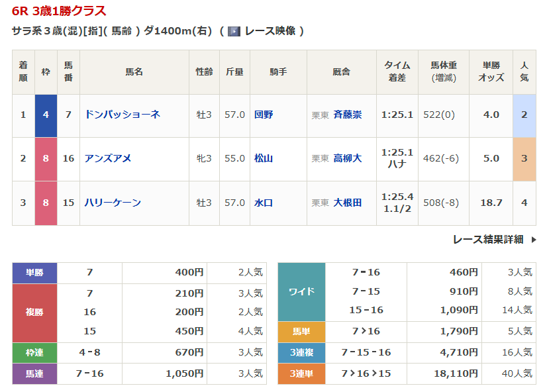Open trainer 斉藤崇's page
Viewport: 547px width, 392px height.
pyautogui.click(x=348, y=115)
